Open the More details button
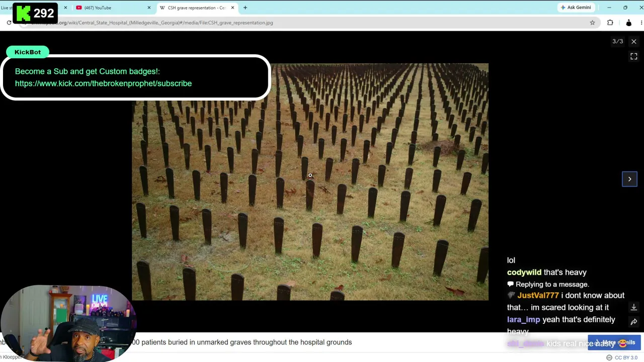The width and height of the screenshot is (644, 362). [614, 342]
